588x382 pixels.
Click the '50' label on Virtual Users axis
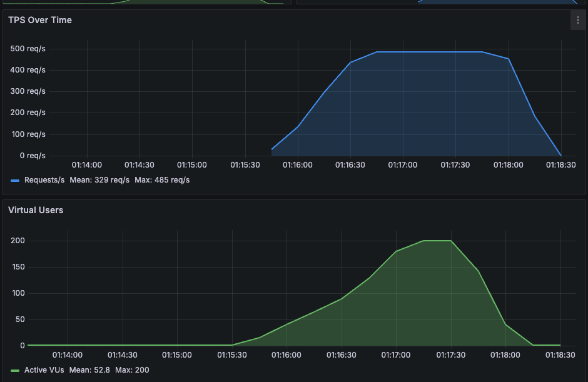[20, 319]
